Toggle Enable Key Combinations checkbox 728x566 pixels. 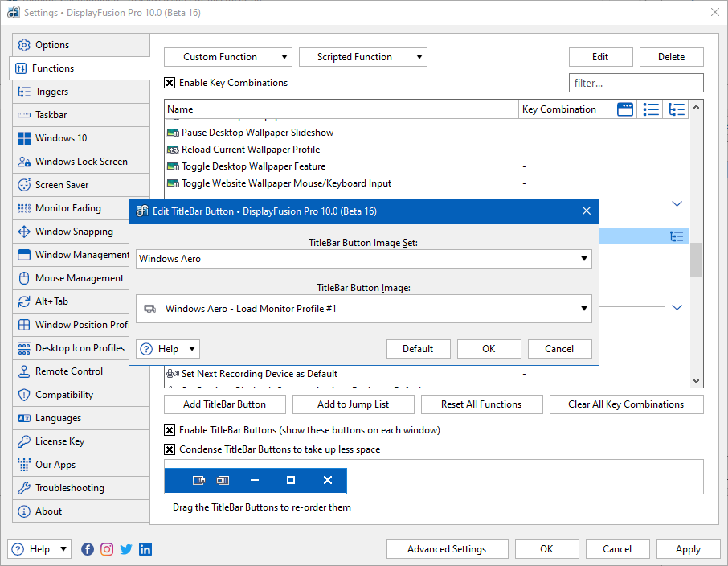pyautogui.click(x=170, y=83)
